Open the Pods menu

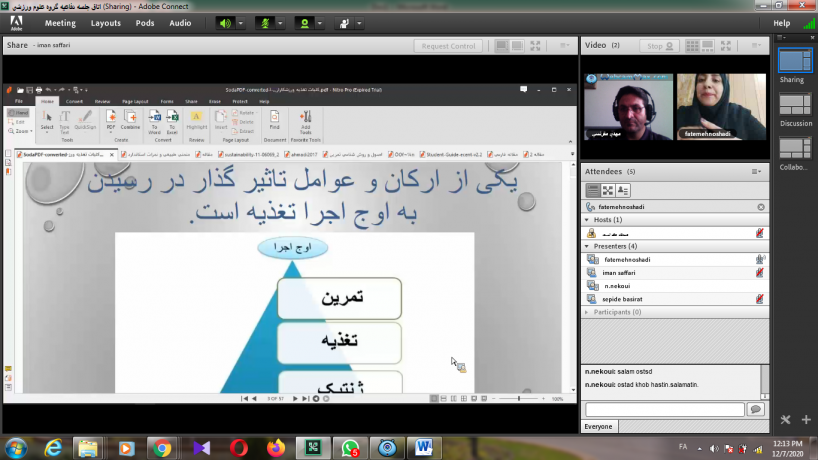[x=145, y=23]
